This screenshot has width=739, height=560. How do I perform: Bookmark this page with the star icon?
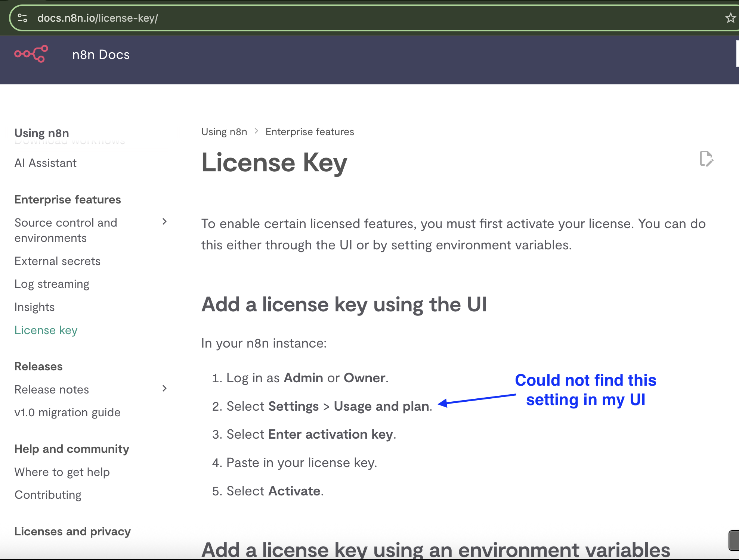[730, 18]
